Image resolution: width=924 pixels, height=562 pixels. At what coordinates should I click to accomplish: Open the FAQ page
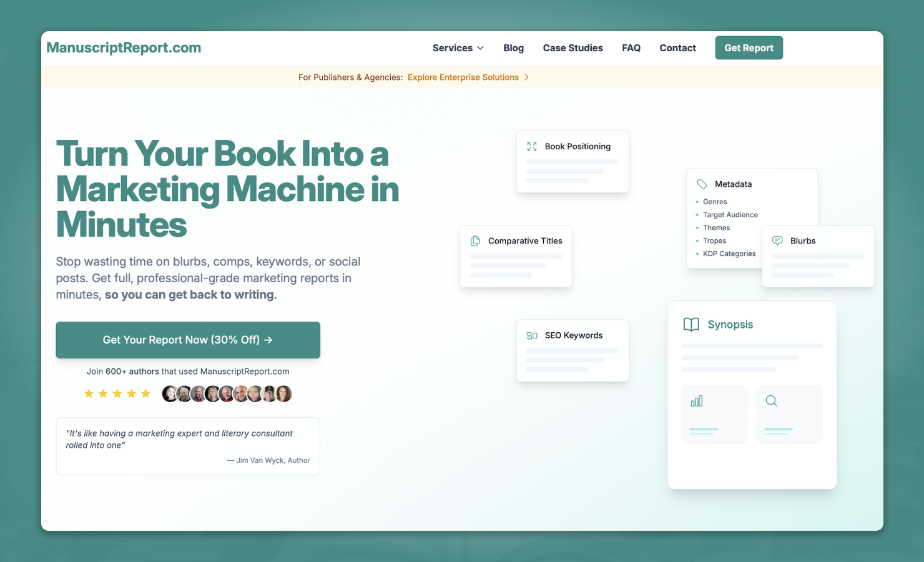pos(631,48)
